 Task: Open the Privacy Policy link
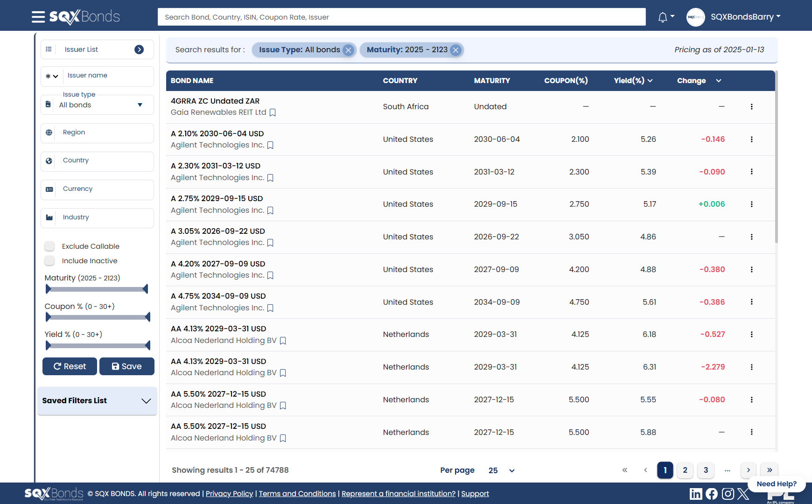tap(229, 494)
